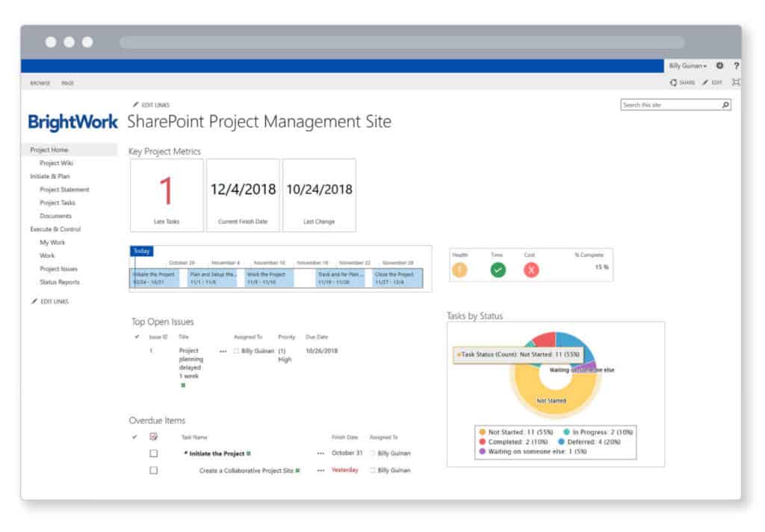Click the help question mark icon
Screen dimensions: 765x532
tap(736, 66)
